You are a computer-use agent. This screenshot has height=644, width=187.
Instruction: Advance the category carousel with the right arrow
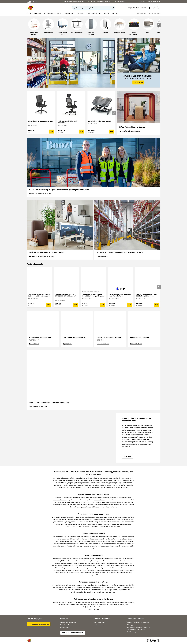click(159, 25)
